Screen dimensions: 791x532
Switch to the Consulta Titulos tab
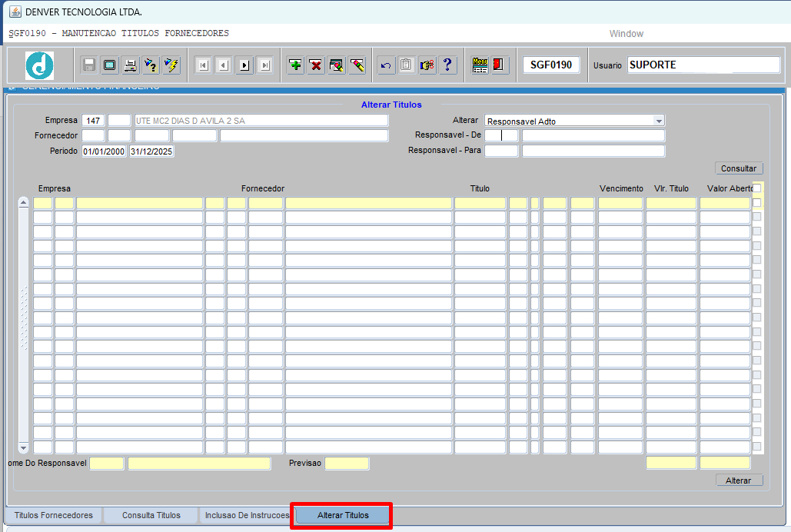click(x=151, y=515)
